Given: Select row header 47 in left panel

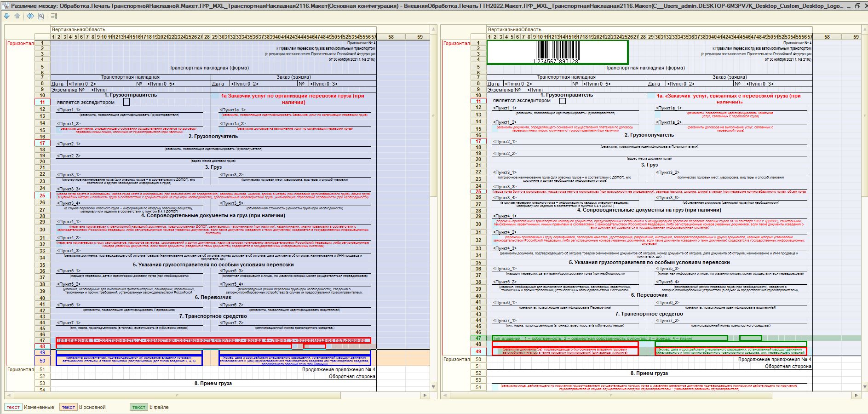Looking at the screenshot, I should click(x=42, y=340).
